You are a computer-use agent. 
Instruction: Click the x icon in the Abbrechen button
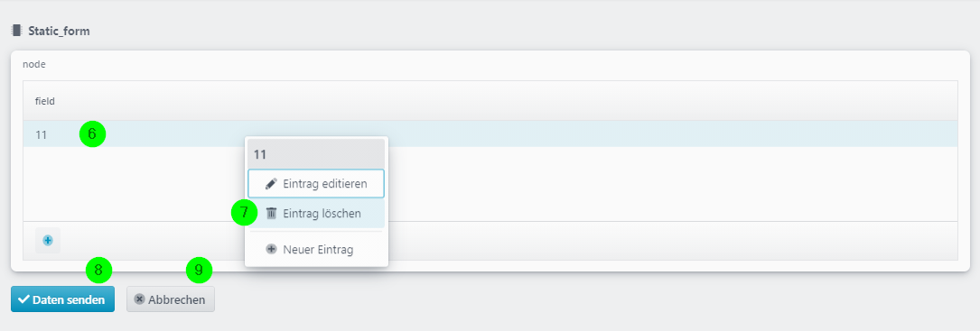coord(139,299)
